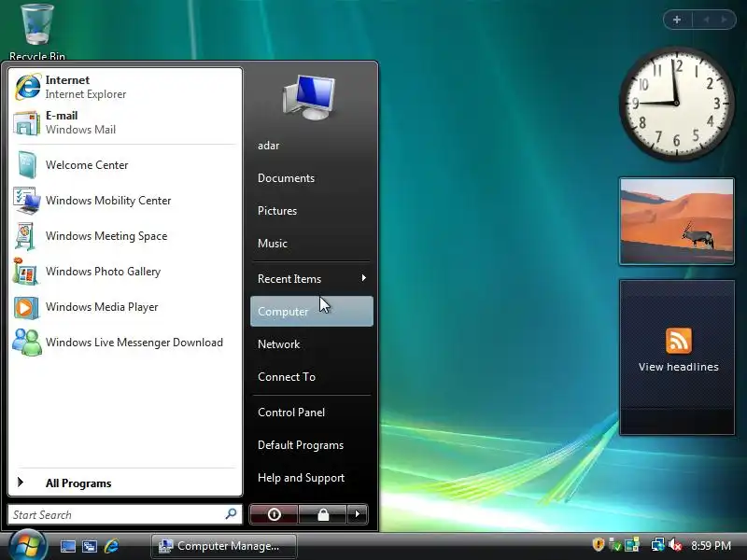Click the 8:59 PM taskbar clock
Image resolution: width=747 pixels, height=560 pixels.
click(711, 545)
